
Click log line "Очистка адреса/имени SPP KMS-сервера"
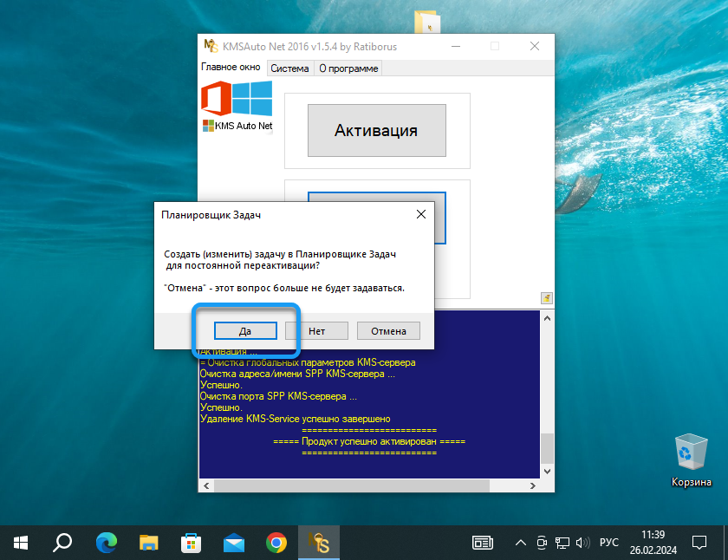point(297,374)
